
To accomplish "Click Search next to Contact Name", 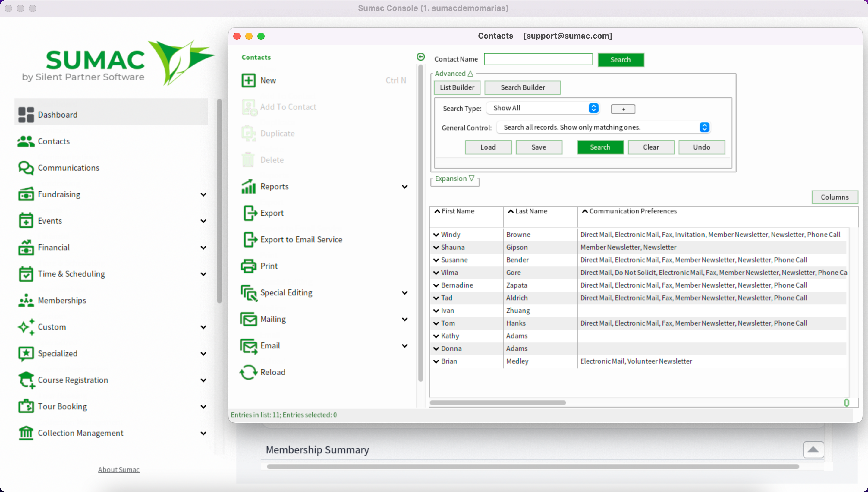I will [621, 60].
